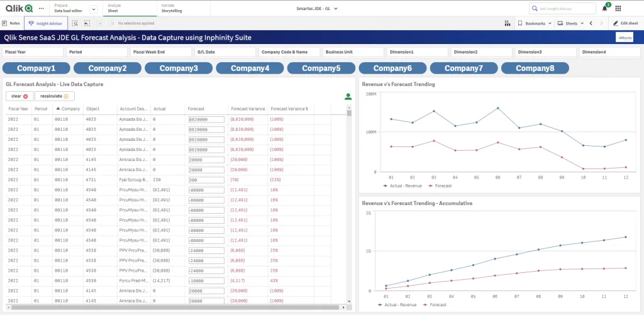Select Company6 button
This screenshot has width=644, height=315.
pyautogui.click(x=392, y=68)
